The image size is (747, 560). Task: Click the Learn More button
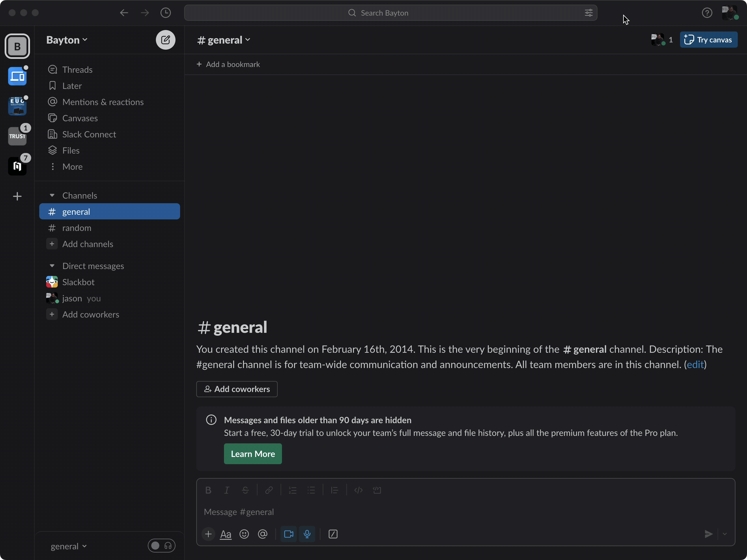click(253, 453)
